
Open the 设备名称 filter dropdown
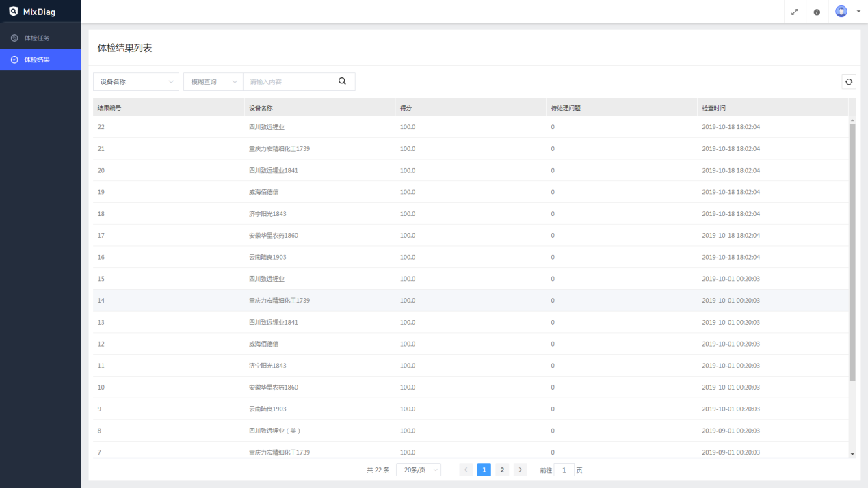click(136, 82)
